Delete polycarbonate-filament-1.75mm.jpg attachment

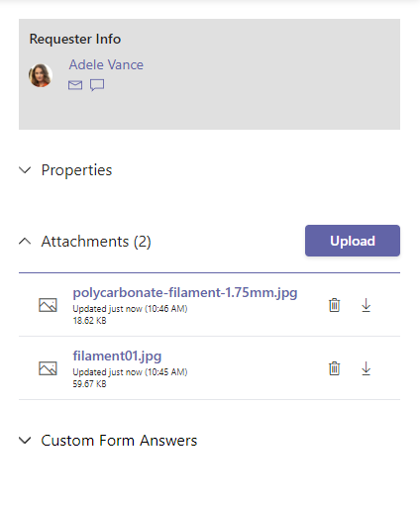(334, 305)
